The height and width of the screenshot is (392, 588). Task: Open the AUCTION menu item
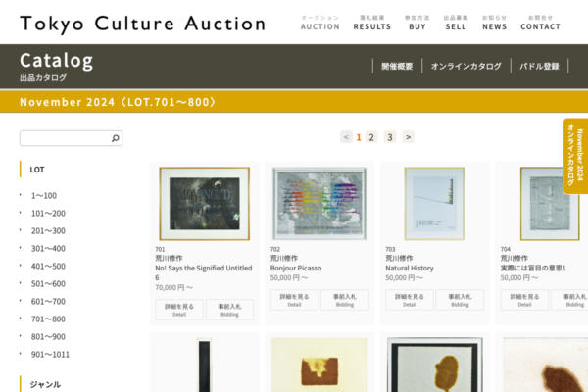tap(319, 23)
